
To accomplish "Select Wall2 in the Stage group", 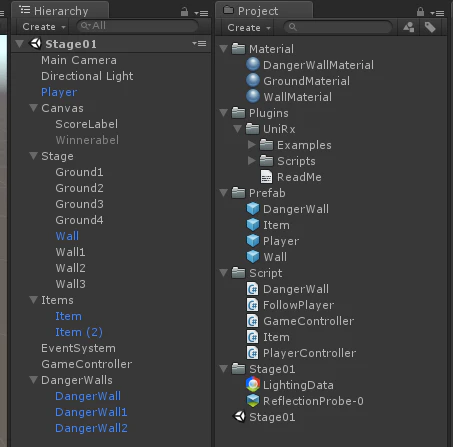I will 70,268.
